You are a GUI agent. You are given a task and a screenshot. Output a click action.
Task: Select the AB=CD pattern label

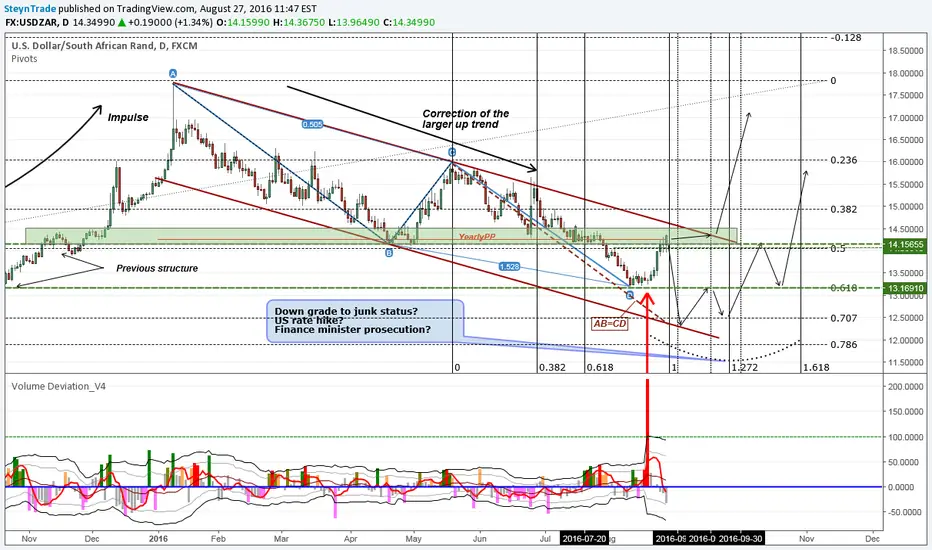coord(610,324)
